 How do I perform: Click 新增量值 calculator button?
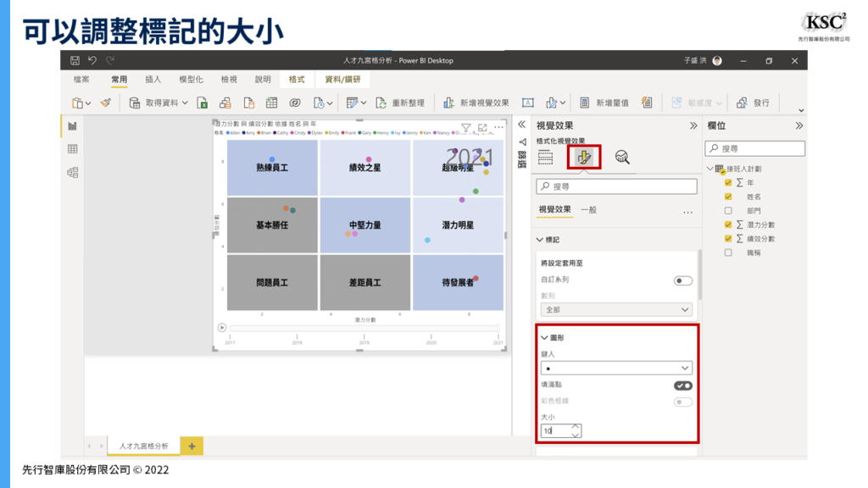604,103
